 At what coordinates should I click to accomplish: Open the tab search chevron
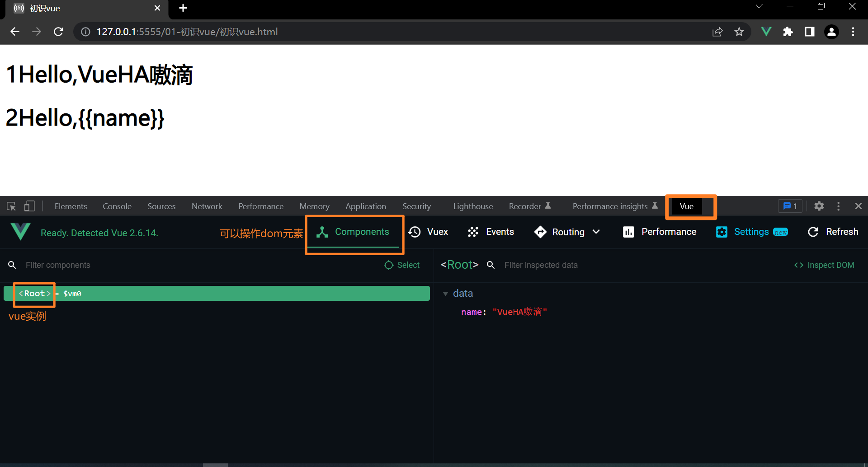(x=759, y=6)
